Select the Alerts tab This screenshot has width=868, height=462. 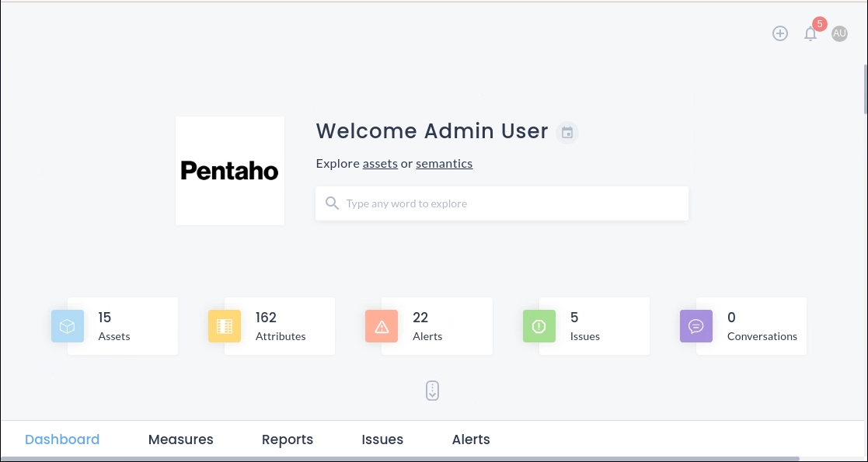[x=471, y=439]
